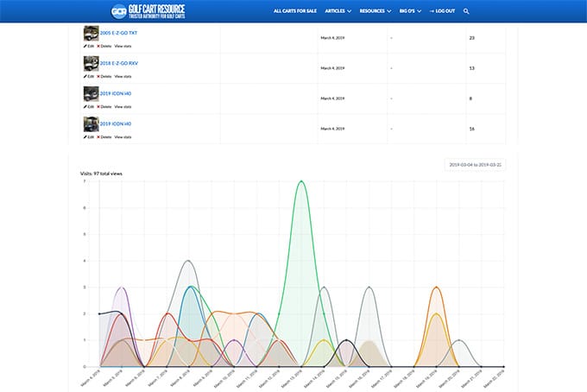Open the 2005 E-Z-GO TXT listing title
Screen dimensions: 587x392
119,33
